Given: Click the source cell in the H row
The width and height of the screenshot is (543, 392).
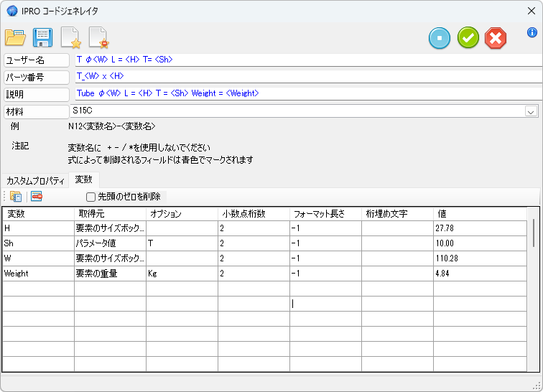Looking at the screenshot, I should pos(110,228).
